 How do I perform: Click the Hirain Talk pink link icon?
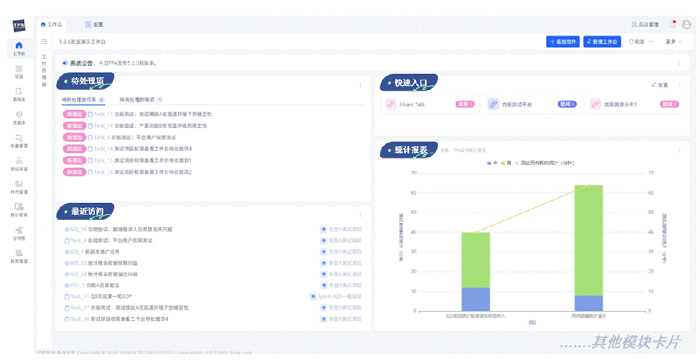391,104
